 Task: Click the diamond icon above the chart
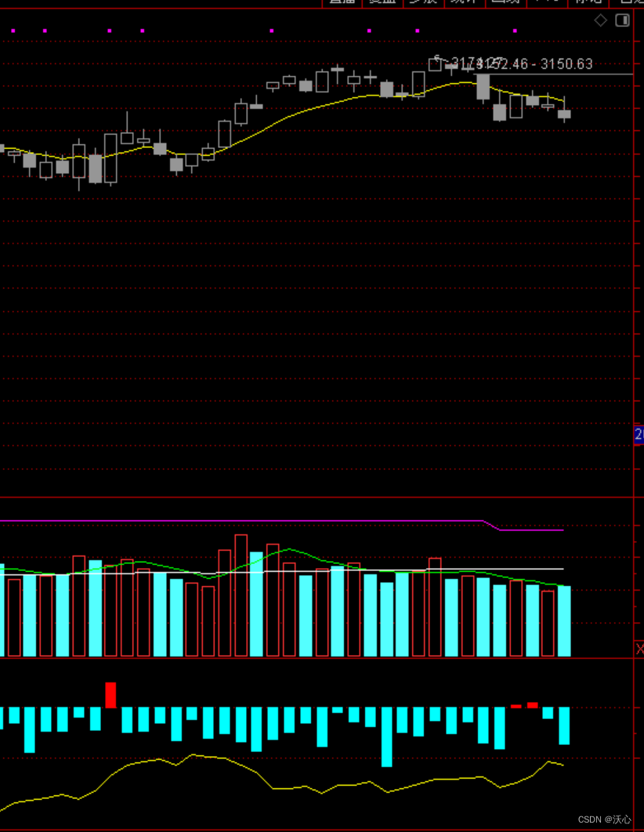click(x=600, y=20)
